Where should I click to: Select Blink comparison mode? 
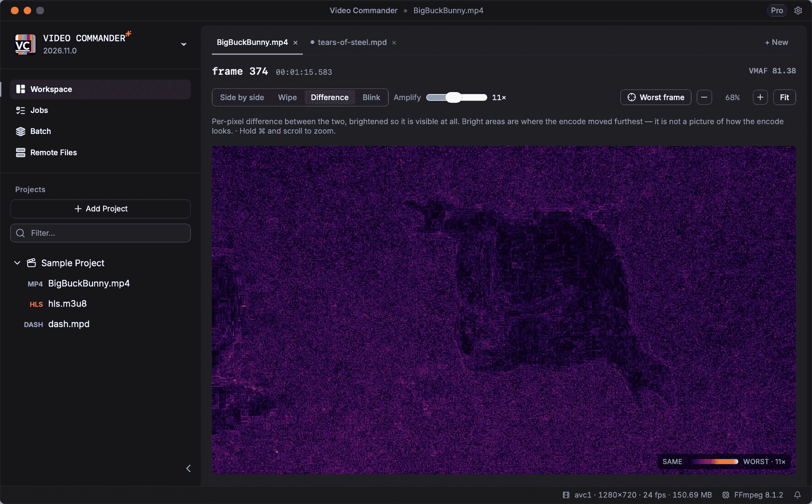371,97
